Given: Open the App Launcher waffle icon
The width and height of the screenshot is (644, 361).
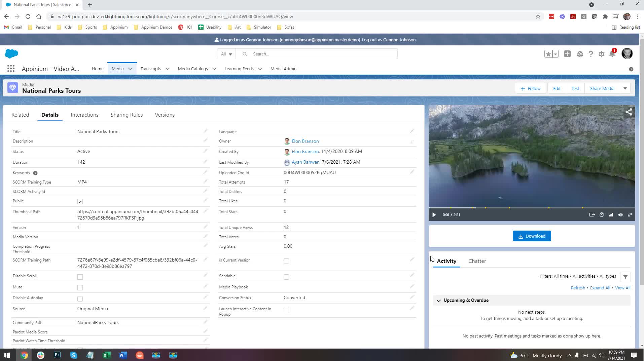Looking at the screenshot, I should (11, 69).
